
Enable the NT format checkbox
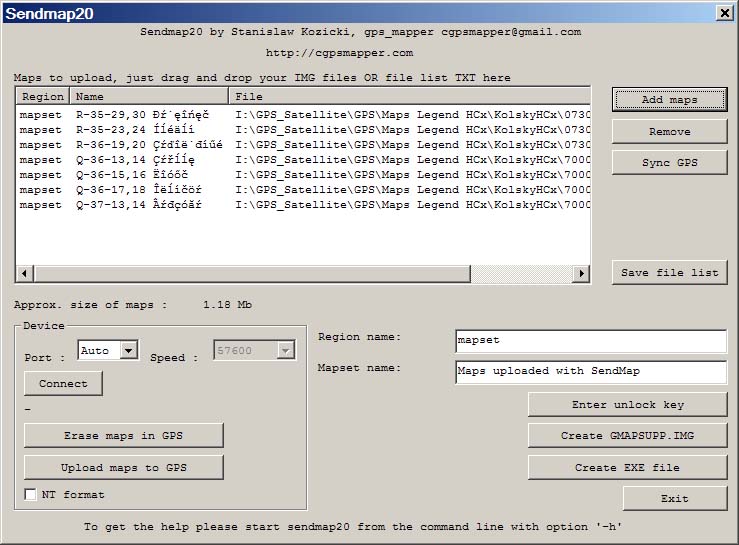[x=30, y=495]
